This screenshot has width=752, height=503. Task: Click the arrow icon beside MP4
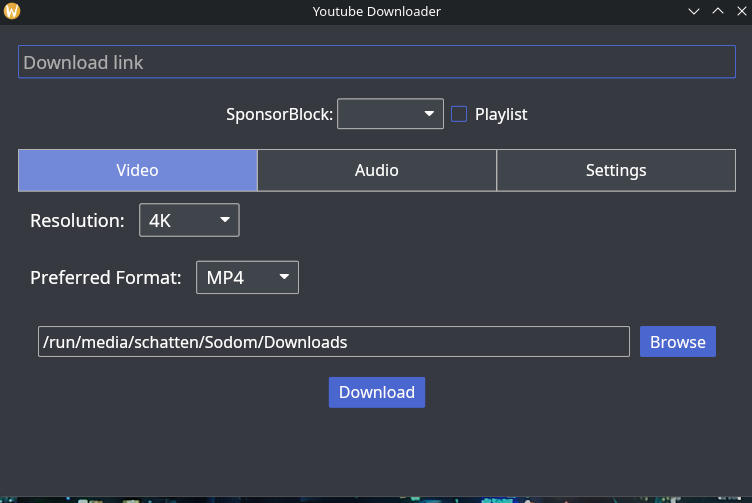284,277
